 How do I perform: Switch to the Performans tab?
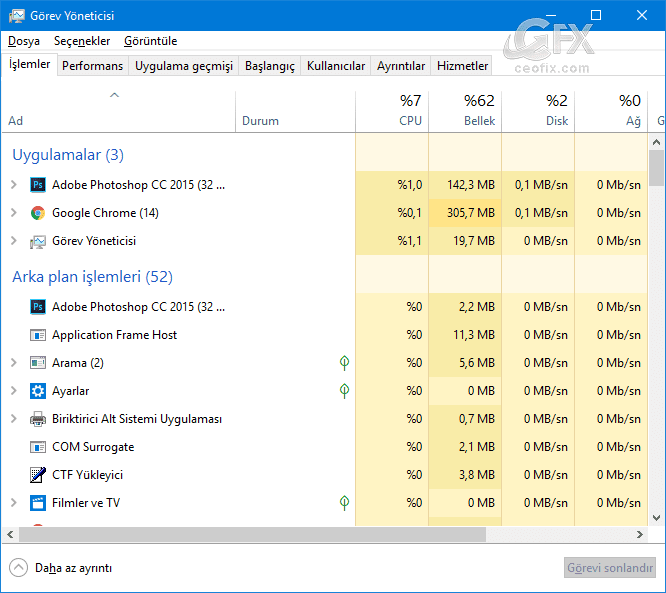click(x=93, y=66)
